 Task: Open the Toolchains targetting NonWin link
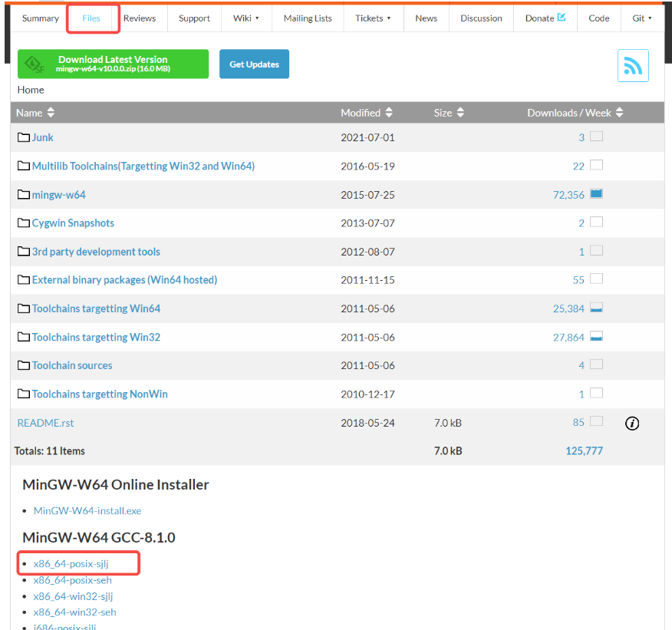click(100, 394)
